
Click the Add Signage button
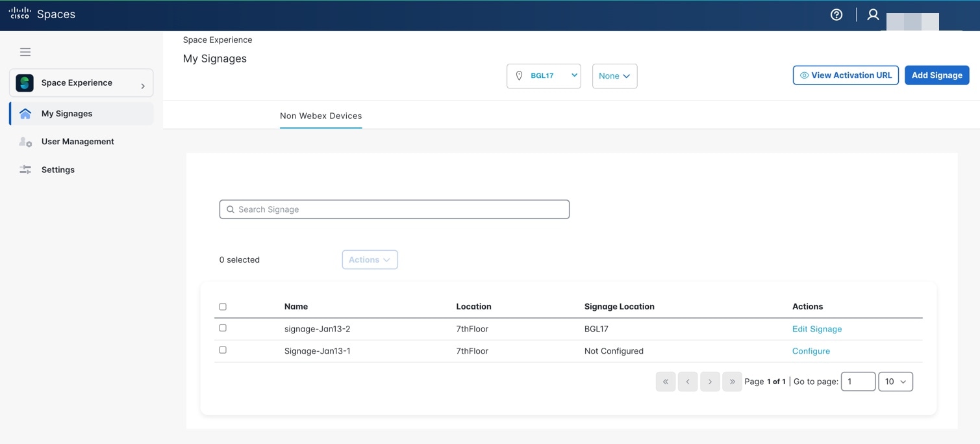936,75
